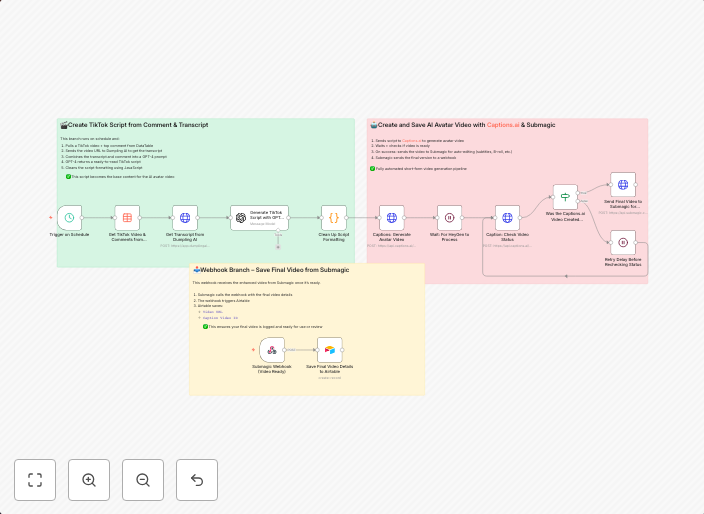
Task: Click the Wait For HeyGen to Process node
Action: pos(449,217)
